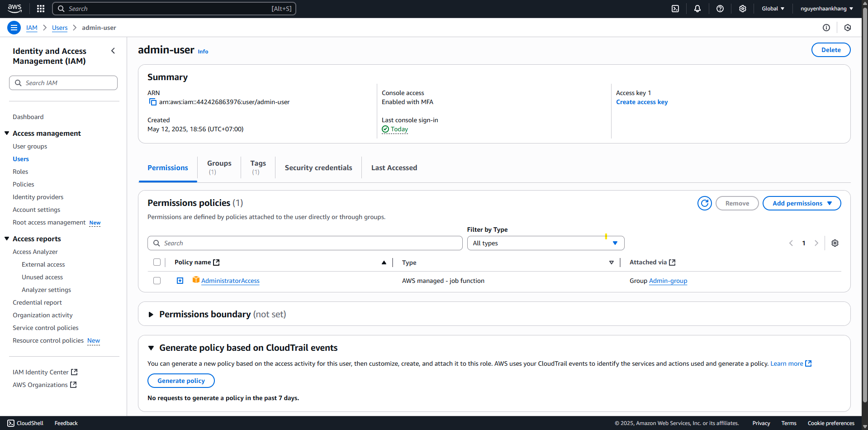Click Users breadcrumb link
Image resolution: width=868 pixels, height=430 pixels.
coord(60,28)
